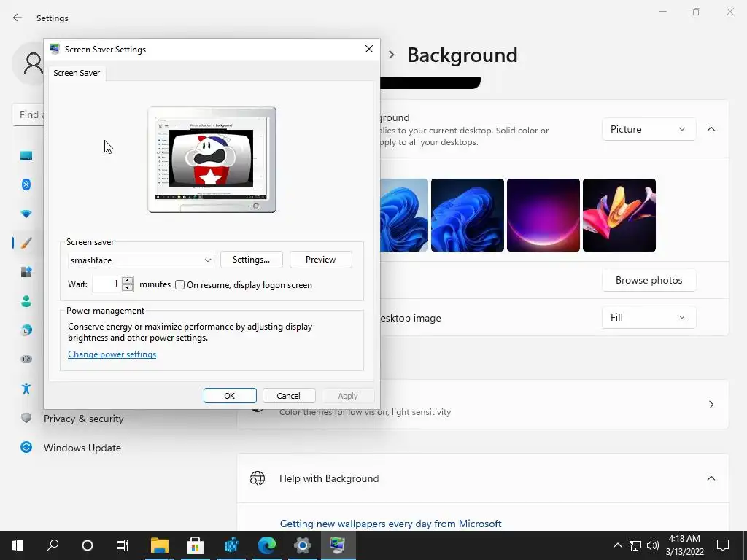Decrease the Wait minutes spinner down arrow
747x560 pixels.
127,287
